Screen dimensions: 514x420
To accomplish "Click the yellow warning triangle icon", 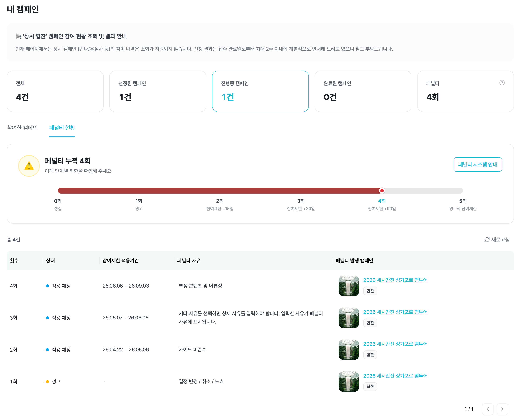I will (x=29, y=166).
